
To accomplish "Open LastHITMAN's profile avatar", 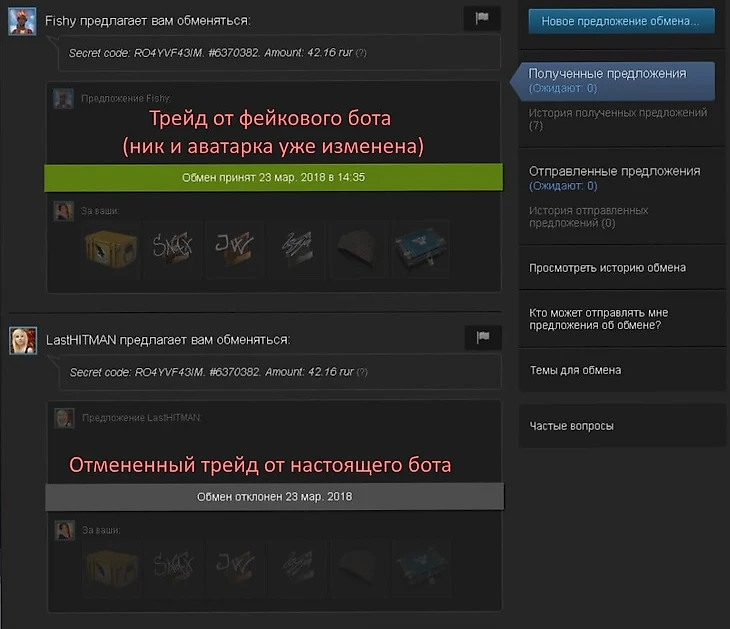I will pyautogui.click(x=23, y=340).
